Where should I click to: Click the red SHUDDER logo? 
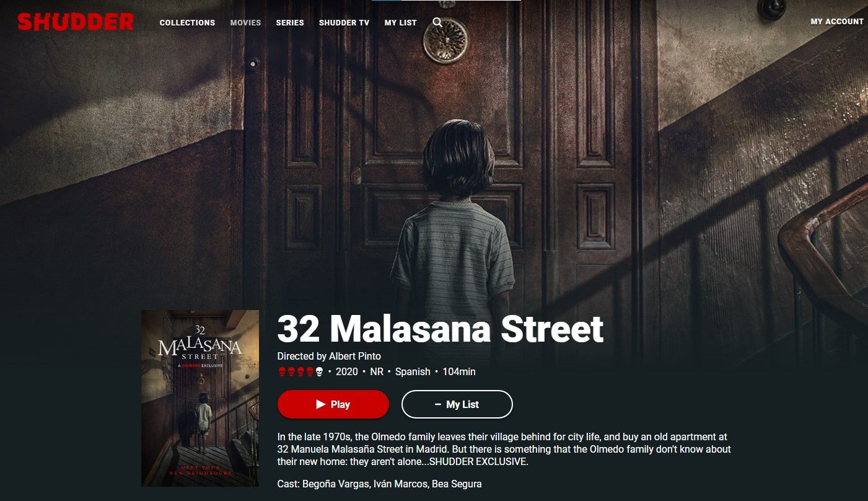point(76,22)
